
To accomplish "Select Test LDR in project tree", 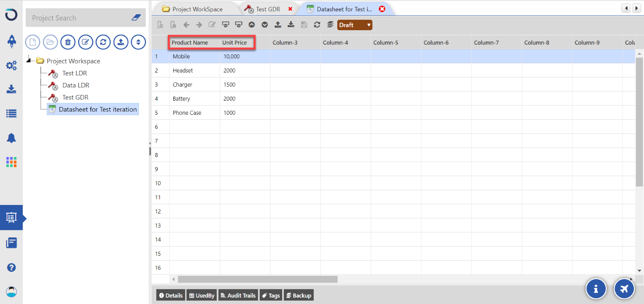I will click(74, 73).
